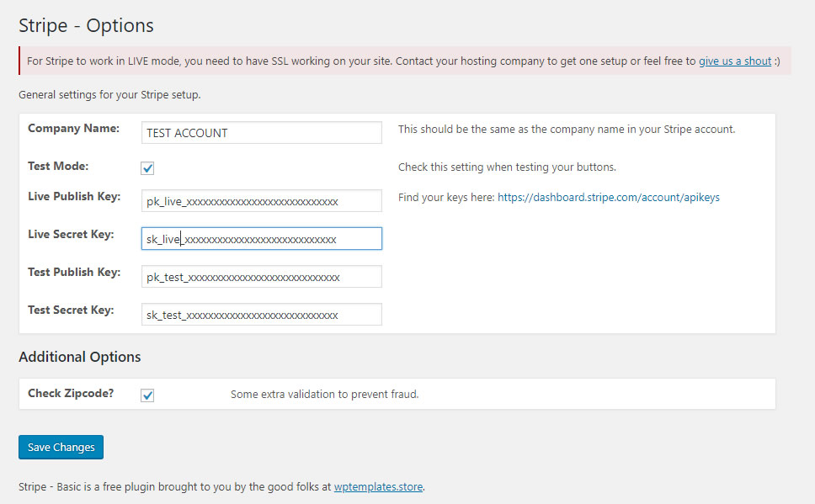This screenshot has height=504, width=815.
Task: Click the 'Live Publish Key:' label
Action: tap(74, 197)
